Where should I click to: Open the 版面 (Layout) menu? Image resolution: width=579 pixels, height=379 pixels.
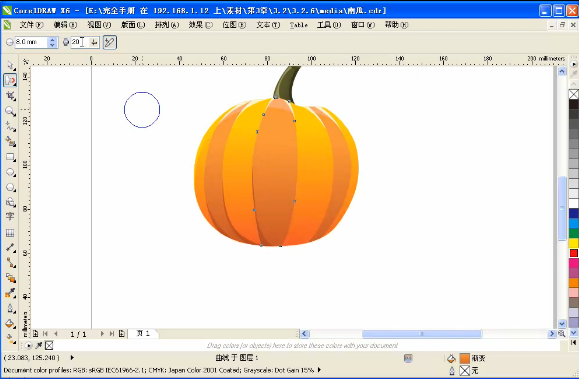(x=133, y=25)
